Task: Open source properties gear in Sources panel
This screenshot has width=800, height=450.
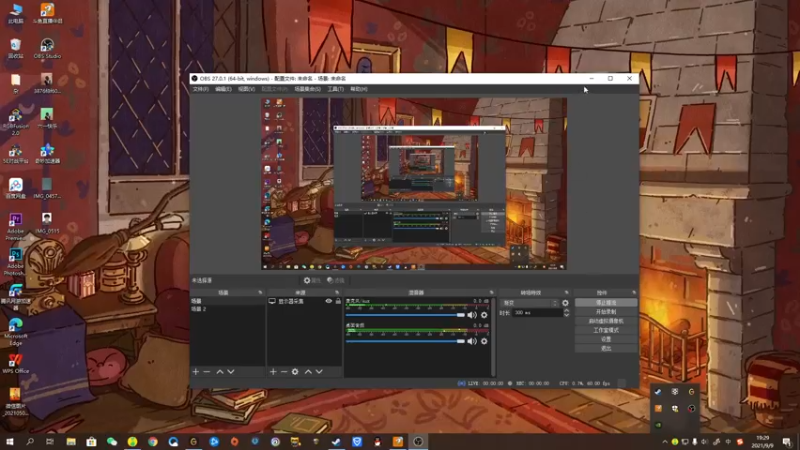Action: (295, 372)
